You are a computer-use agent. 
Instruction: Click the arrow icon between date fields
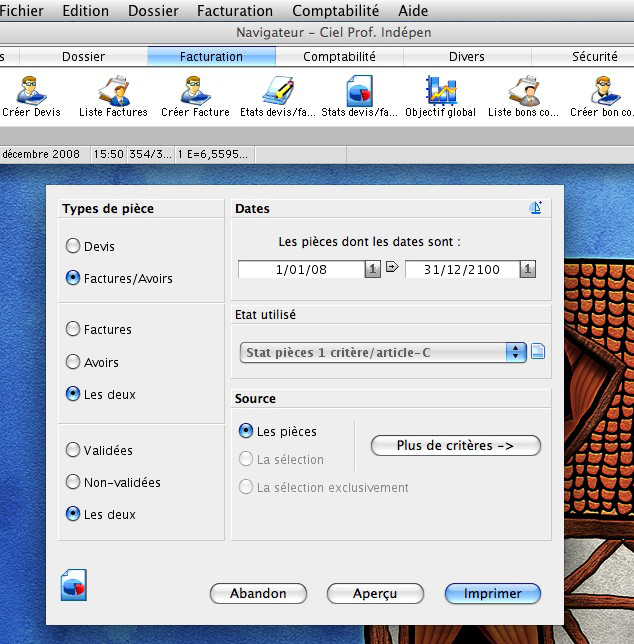(392, 267)
